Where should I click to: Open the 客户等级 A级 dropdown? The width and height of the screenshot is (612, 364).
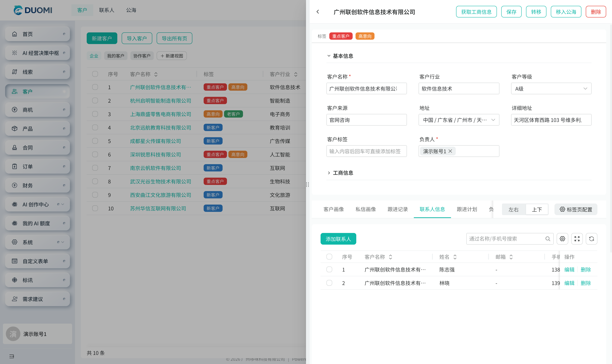551,89
